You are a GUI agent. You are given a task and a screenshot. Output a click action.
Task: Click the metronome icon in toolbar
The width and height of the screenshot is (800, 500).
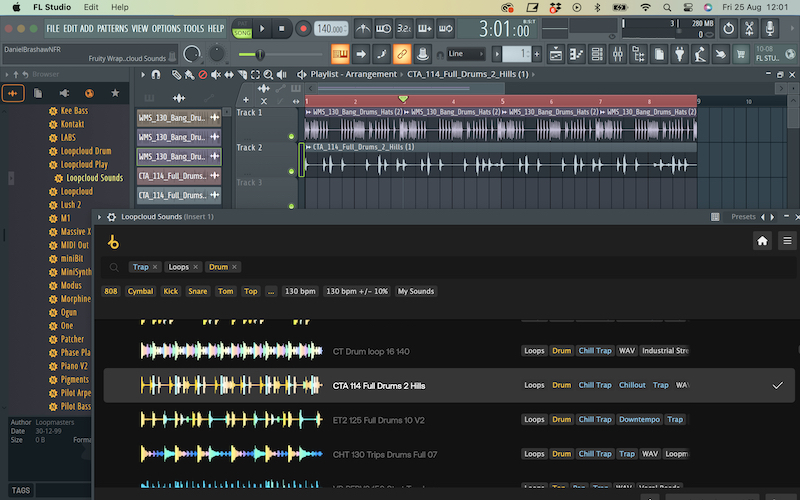tap(362, 29)
